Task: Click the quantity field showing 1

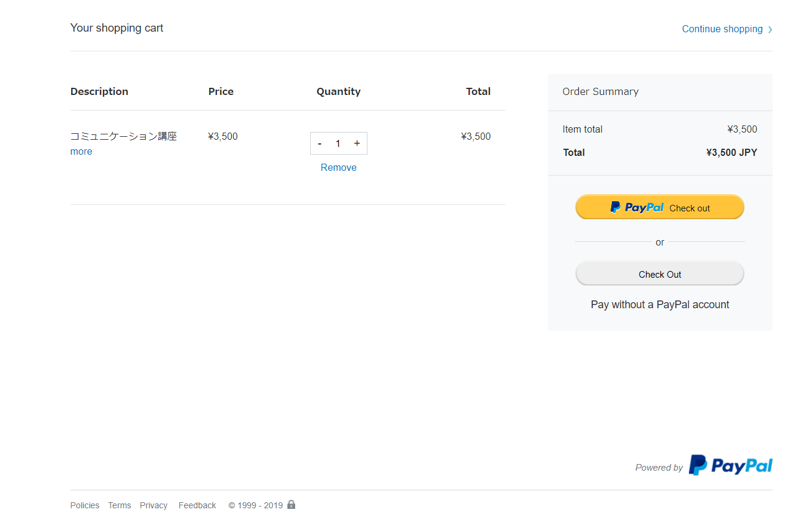Action: coord(338,143)
